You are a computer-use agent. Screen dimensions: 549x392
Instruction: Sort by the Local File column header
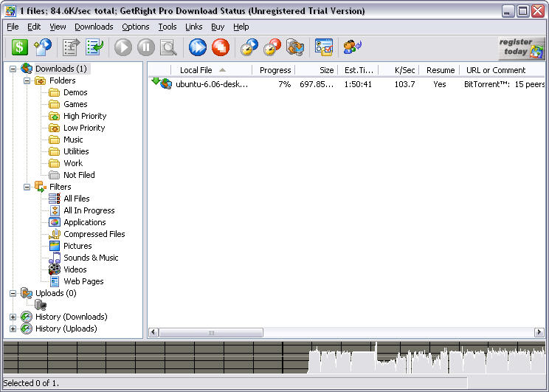[211, 70]
